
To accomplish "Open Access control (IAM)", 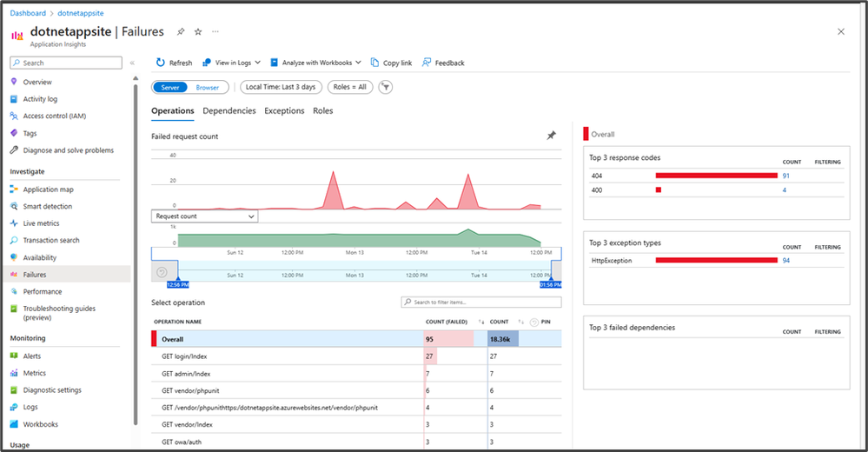I will point(54,116).
